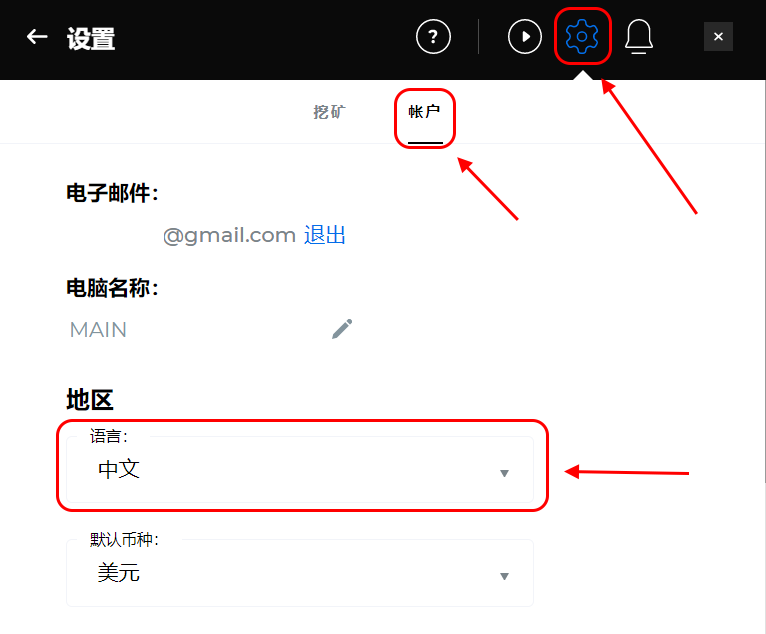Select the 帐户 tab
The width and height of the screenshot is (766, 634).
[x=424, y=112]
